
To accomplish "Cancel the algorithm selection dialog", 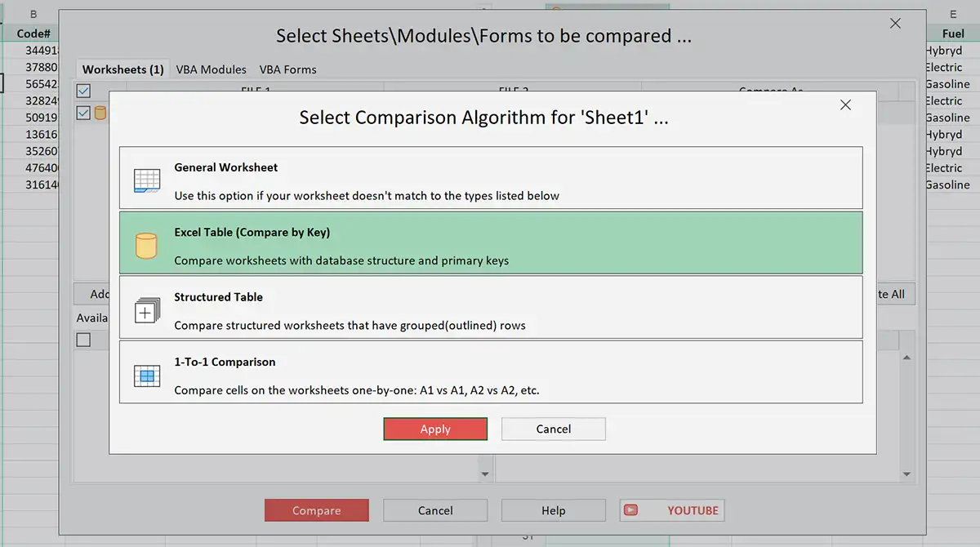I will pyautogui.click(x=553, y=429).
